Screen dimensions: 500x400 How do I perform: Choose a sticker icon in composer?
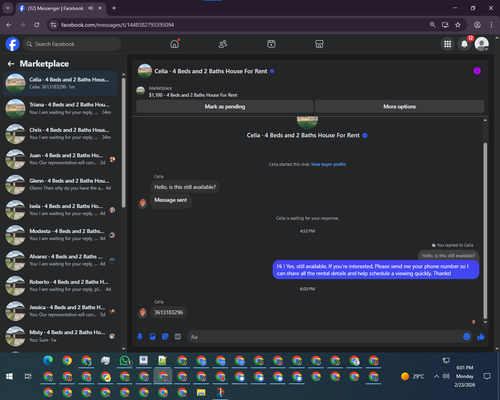pos(165,337)
